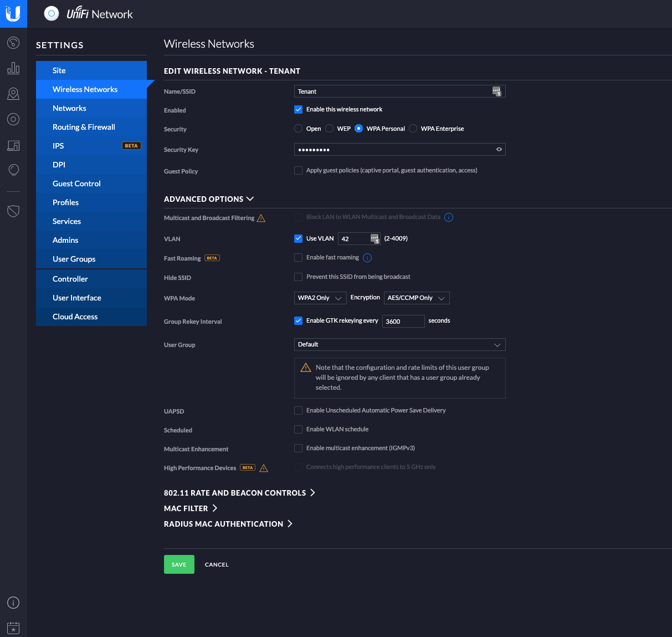672x637 pixels.
Task: Open the Map pin icon in sidebar
Action: point(13,94)
